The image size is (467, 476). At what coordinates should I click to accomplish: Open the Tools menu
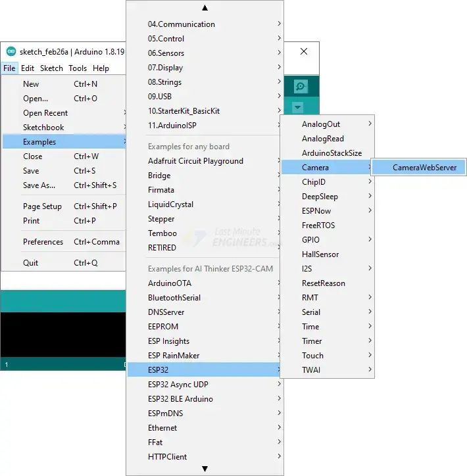(x=78, y=68)
